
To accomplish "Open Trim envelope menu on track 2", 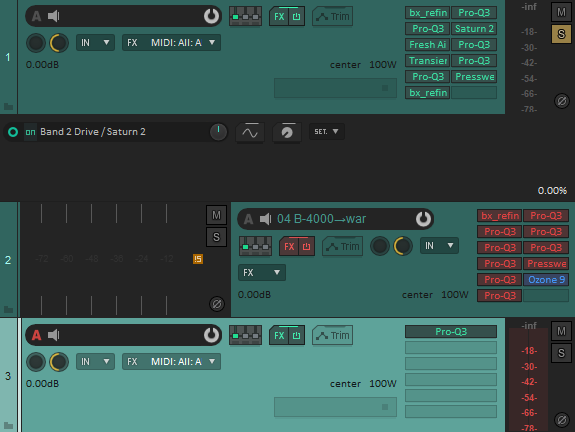I will [x=343, y=246].
